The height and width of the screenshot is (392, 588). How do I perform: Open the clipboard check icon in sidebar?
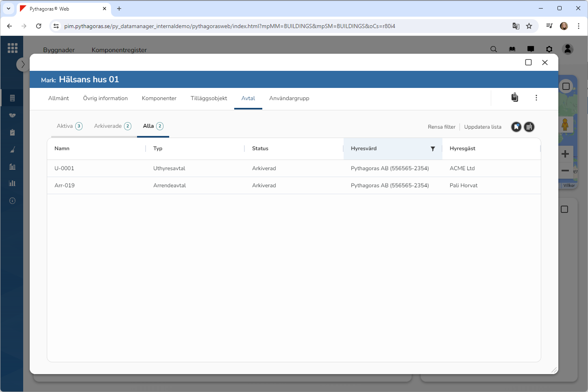point(12,132)
